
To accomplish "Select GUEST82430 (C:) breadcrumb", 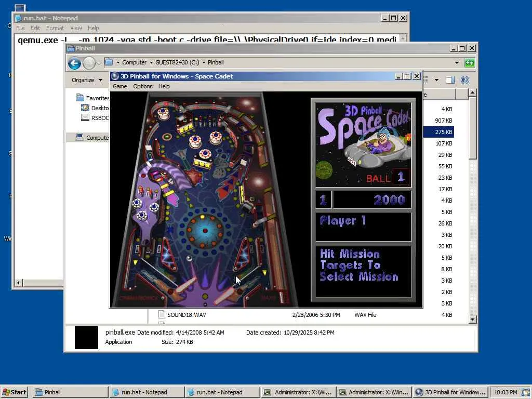I will (x=177, y=62).
